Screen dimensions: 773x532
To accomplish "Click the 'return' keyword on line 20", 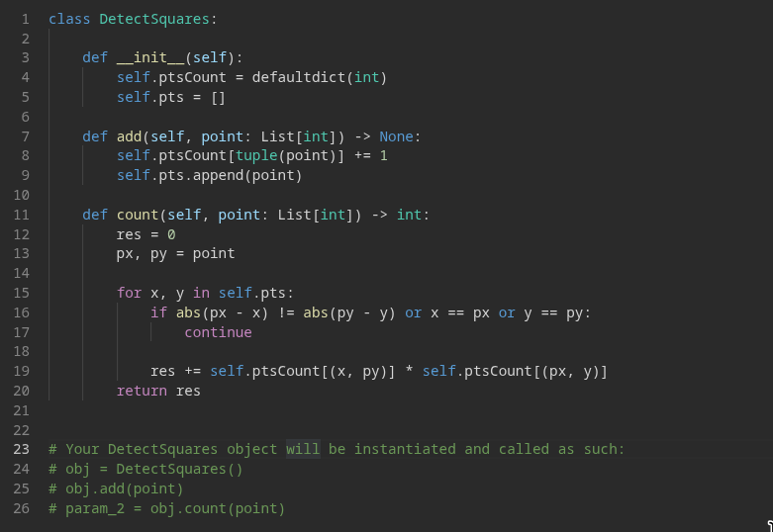I will coord(142,391).
